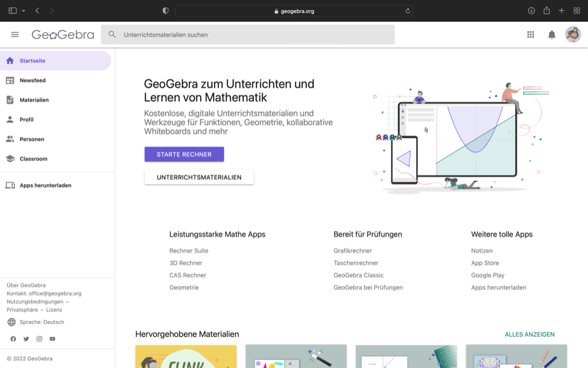Open the Notizen link
Screen dimensions: 588x368
pyautogui.click(x=482, y=250)
